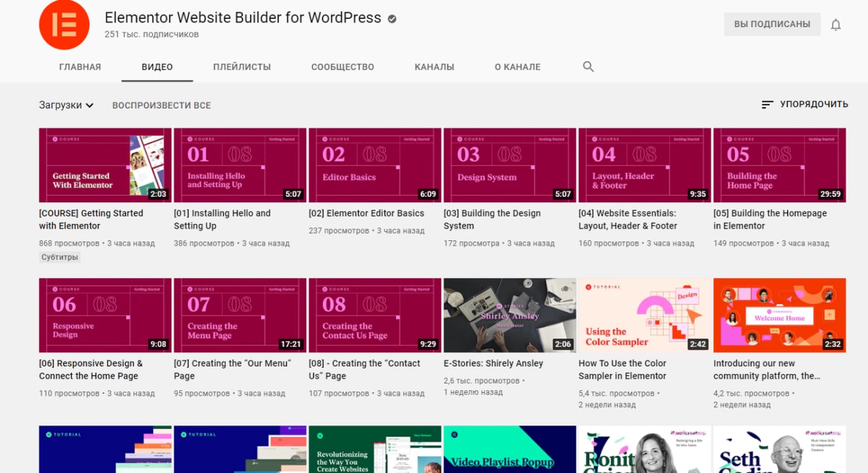Click title Introducing our new community platform

pyautogui.click(x=767, y=369)
